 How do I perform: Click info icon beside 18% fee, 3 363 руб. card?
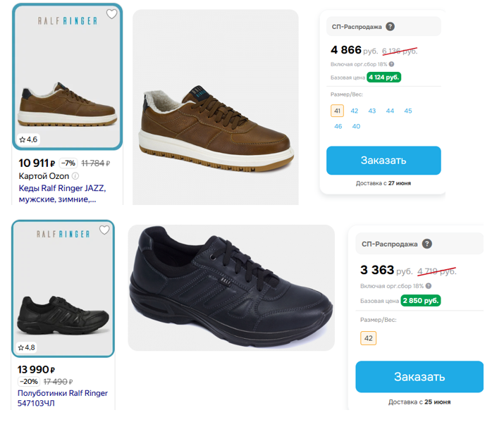428,286
